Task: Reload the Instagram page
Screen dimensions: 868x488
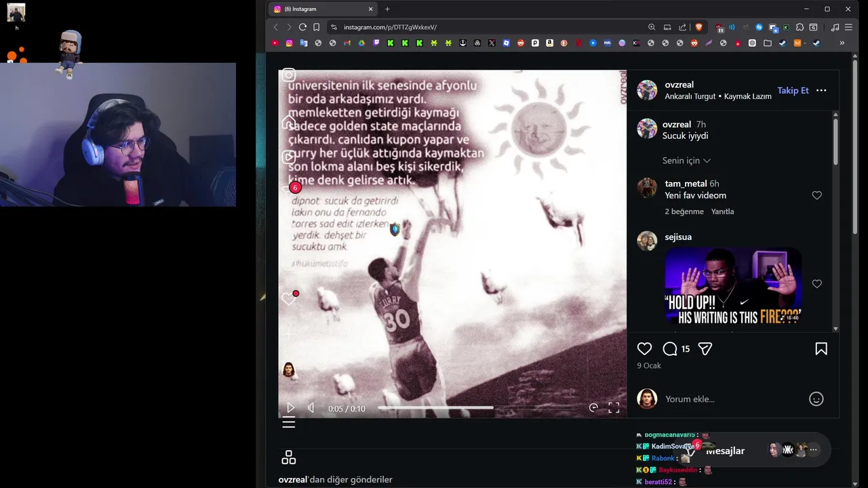Action: pyautogui.click(x=302, y=27)
